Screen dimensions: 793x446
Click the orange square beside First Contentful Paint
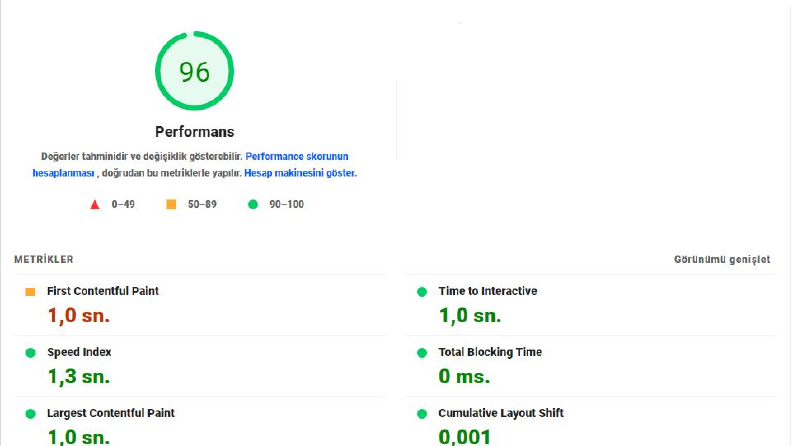(30, 292)
